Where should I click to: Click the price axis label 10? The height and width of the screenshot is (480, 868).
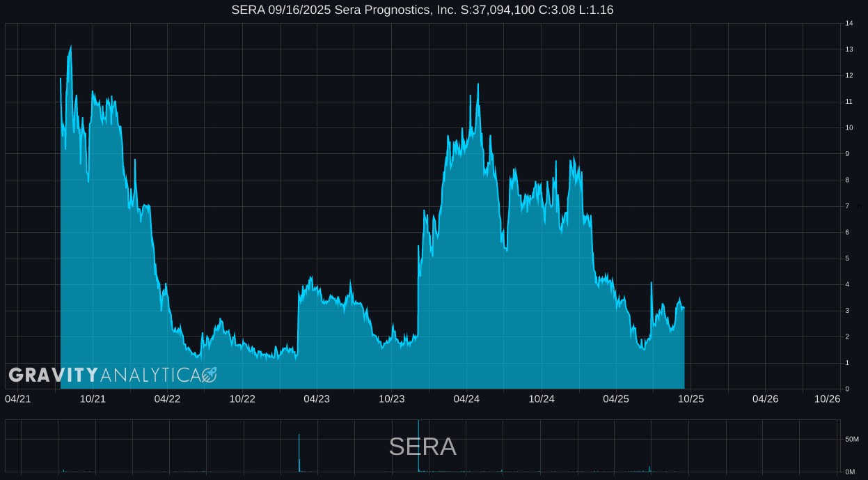point(849,128)
